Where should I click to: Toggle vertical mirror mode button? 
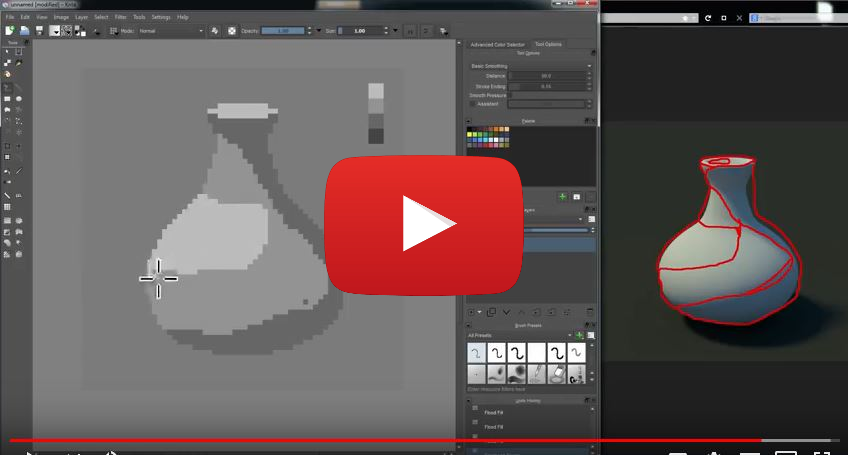tap(426, 31)
